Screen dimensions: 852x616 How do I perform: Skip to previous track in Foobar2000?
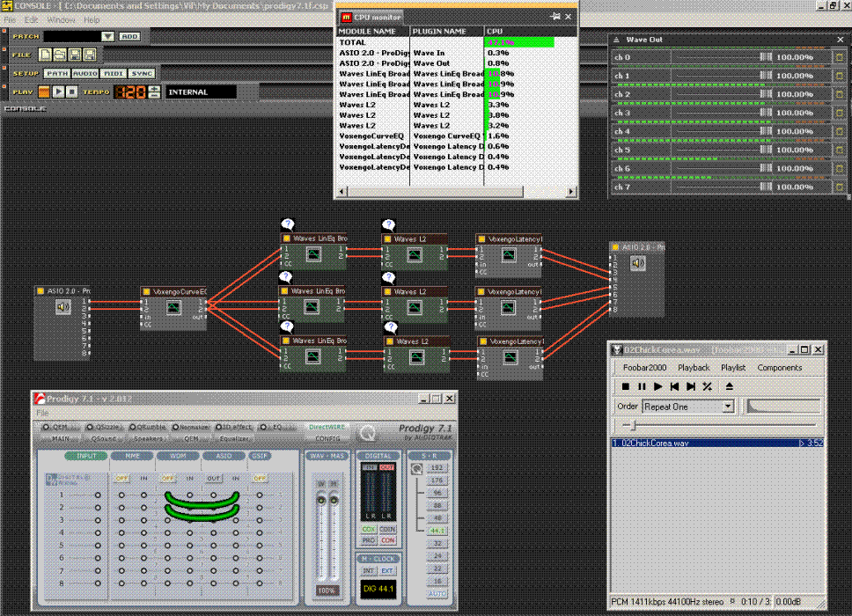coord(674,386)
